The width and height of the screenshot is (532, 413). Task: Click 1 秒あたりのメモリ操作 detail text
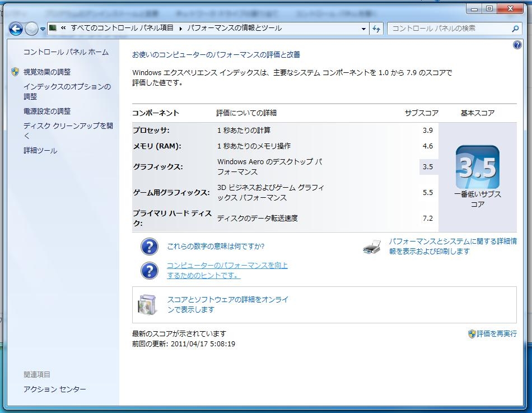pyautogui.click(x=254, y=146)
